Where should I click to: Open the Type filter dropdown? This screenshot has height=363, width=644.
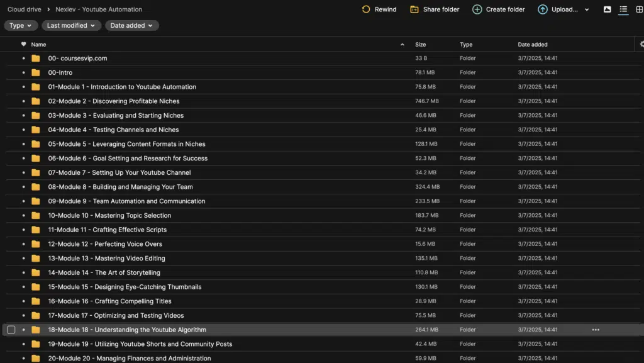tap(21, 25)
